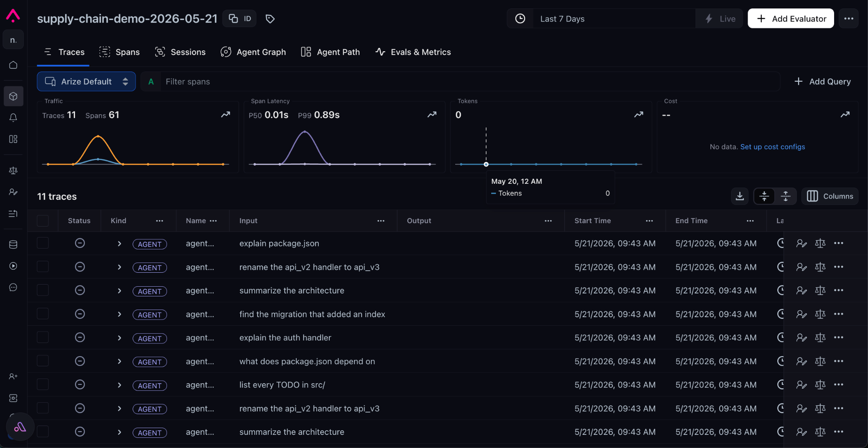The width and height of the screenshot is (868, 448).
Task: Switch to the Traces tab
Action: tap(64, 52)
